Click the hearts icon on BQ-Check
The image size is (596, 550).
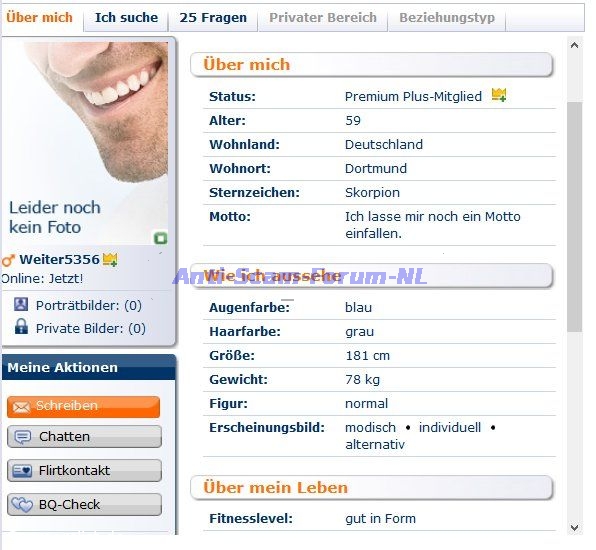point(22,505)
